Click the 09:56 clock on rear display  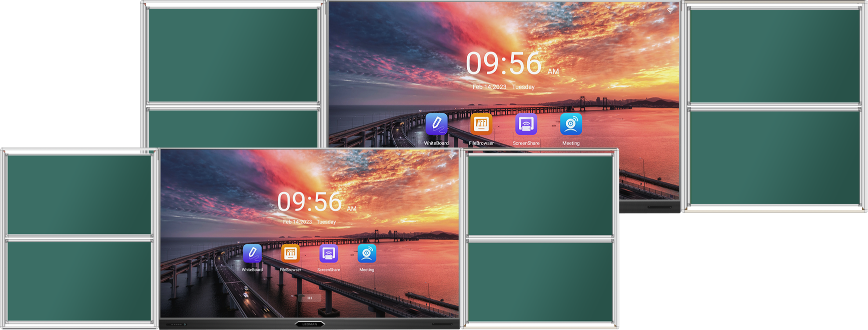(x=504, y=64)
